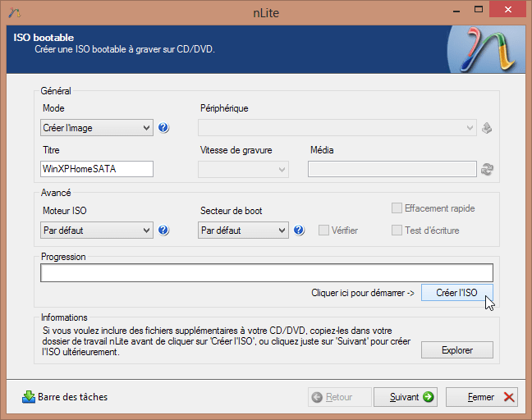Open the Mode help icon
This screenshot has width=532, height=420.
tap(163, 128)
